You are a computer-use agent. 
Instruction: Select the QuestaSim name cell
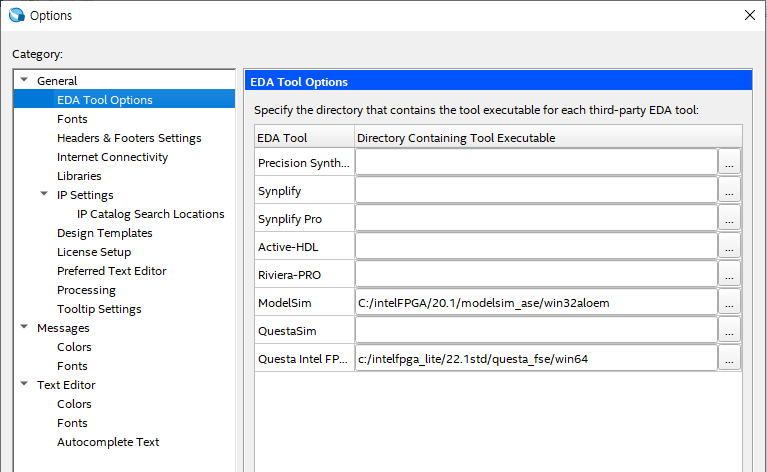click(304, 331)
